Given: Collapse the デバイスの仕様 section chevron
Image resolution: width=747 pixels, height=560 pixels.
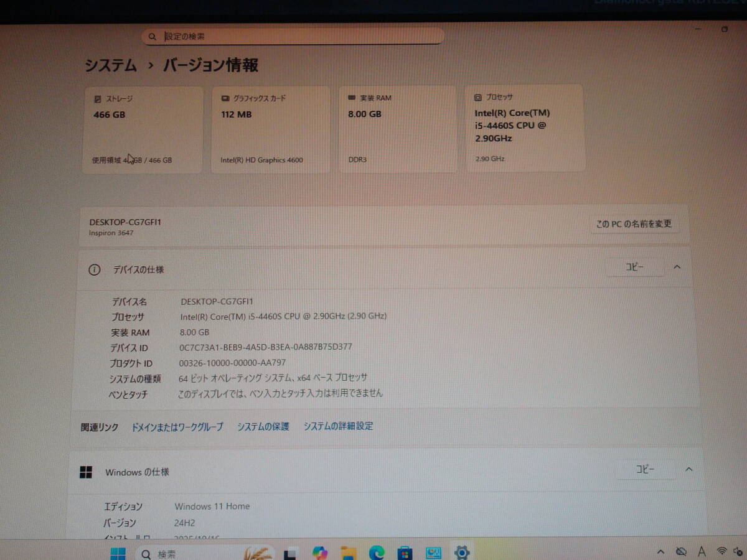Looking at the screenshot, I should pos(677,267).
